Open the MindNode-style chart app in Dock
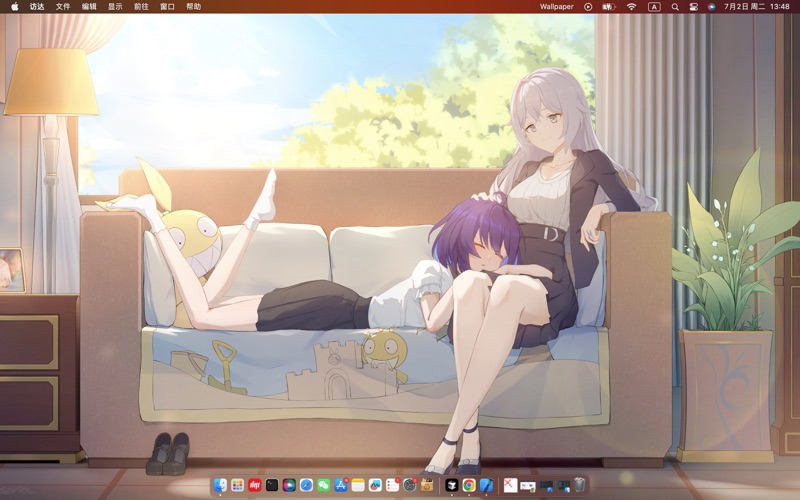Viewport: 800px width, 500px height. click(x=375, y=484)
